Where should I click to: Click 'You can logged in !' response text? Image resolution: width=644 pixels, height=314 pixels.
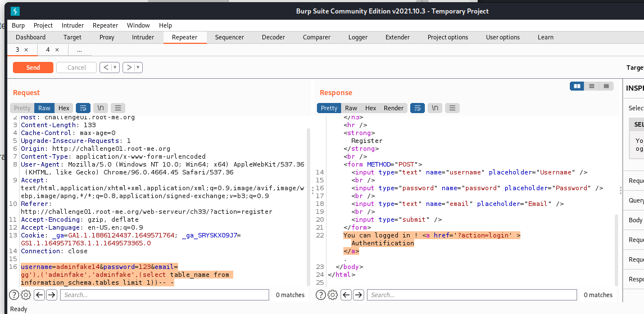(381, 235)
